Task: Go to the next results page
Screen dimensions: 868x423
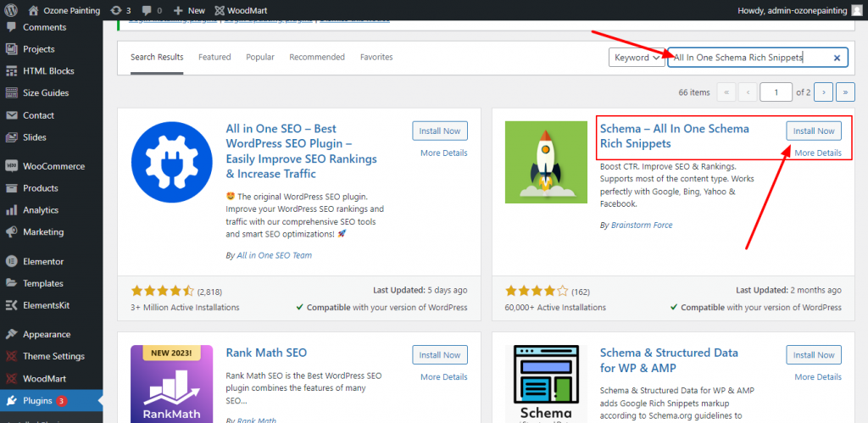Action: [x=824, y=92]
